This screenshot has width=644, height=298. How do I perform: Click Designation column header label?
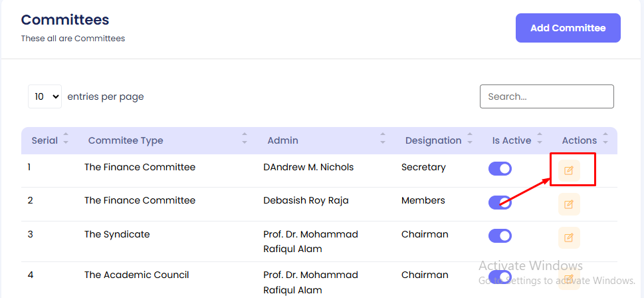433,140
